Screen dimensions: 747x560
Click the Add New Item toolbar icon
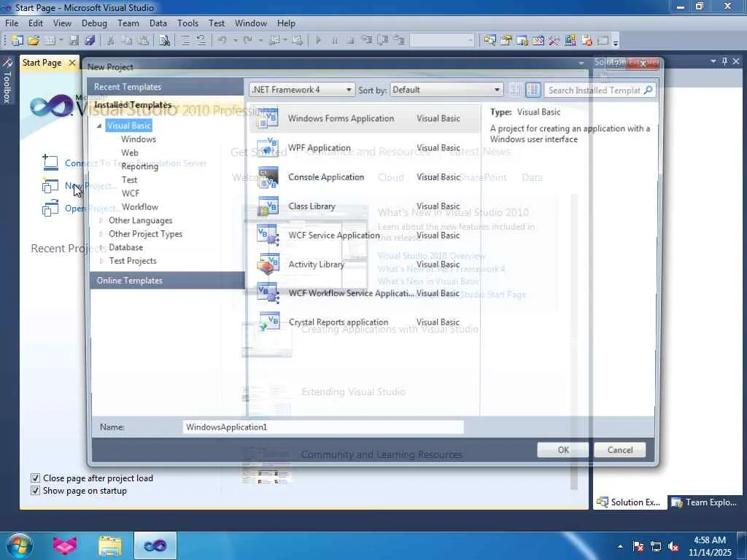point(50,41)
